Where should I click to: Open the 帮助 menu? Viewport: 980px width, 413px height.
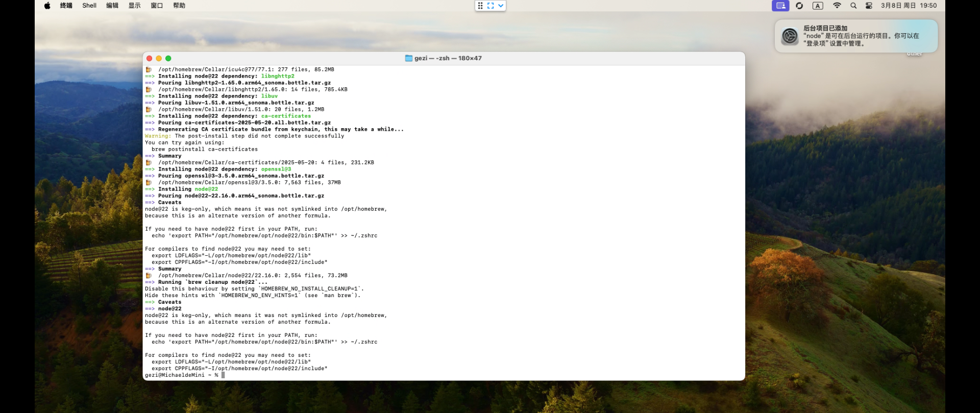click(179, 6)
